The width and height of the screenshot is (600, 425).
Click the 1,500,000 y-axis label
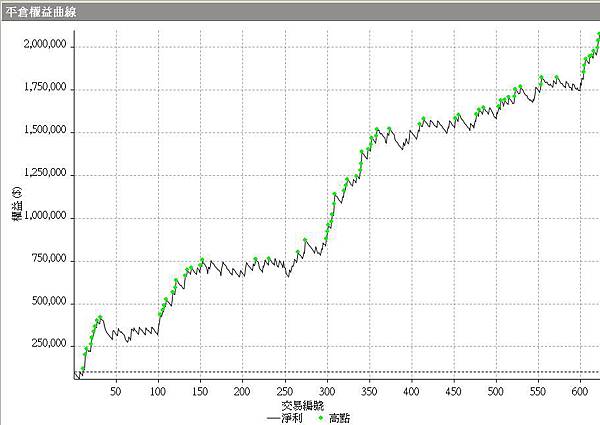pyautogui.click(x=45, y=130)
